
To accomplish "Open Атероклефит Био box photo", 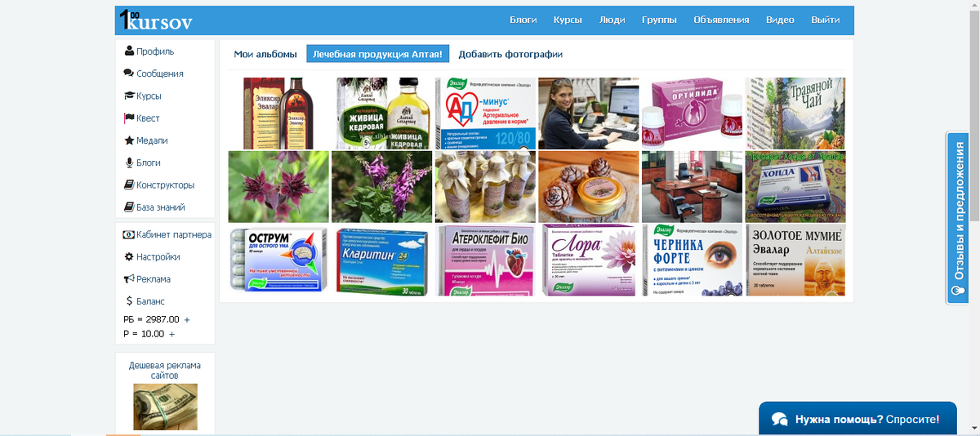I will click(x=485, y=260).
